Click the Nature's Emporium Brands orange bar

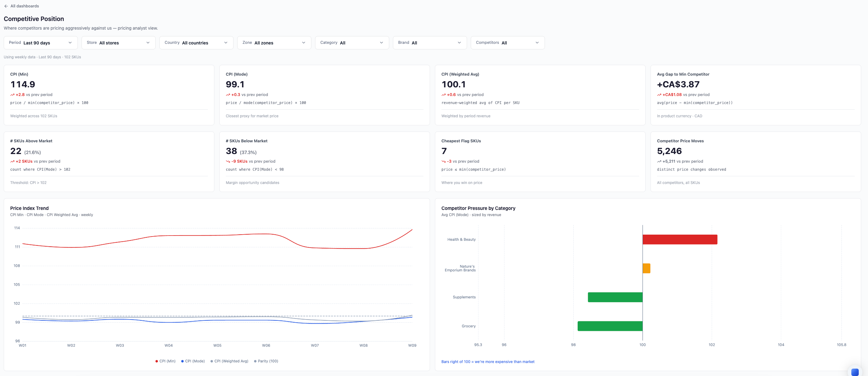point(646,268)
